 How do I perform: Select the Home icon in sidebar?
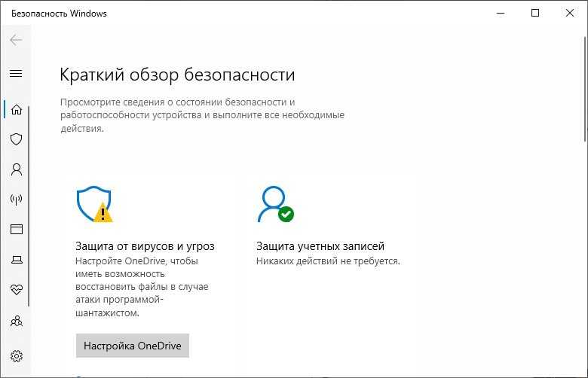17,109
